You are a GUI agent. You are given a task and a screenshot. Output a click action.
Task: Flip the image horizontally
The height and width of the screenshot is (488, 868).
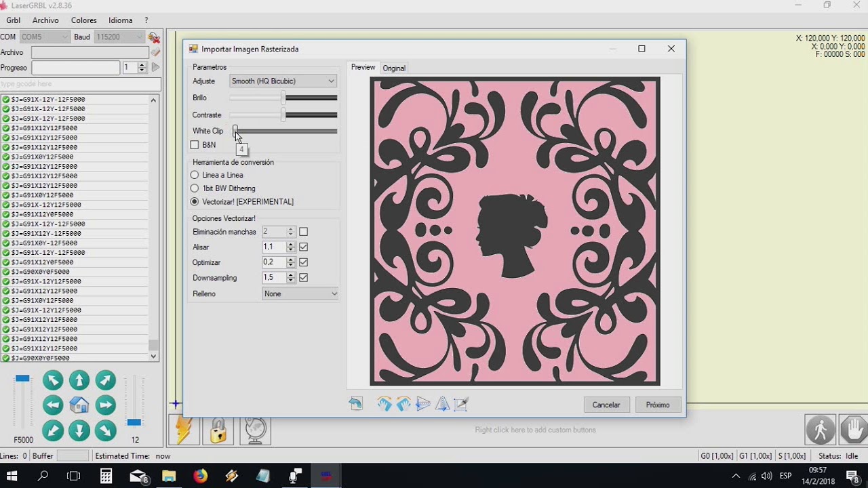pyautogui.click(x=442, y=404)
